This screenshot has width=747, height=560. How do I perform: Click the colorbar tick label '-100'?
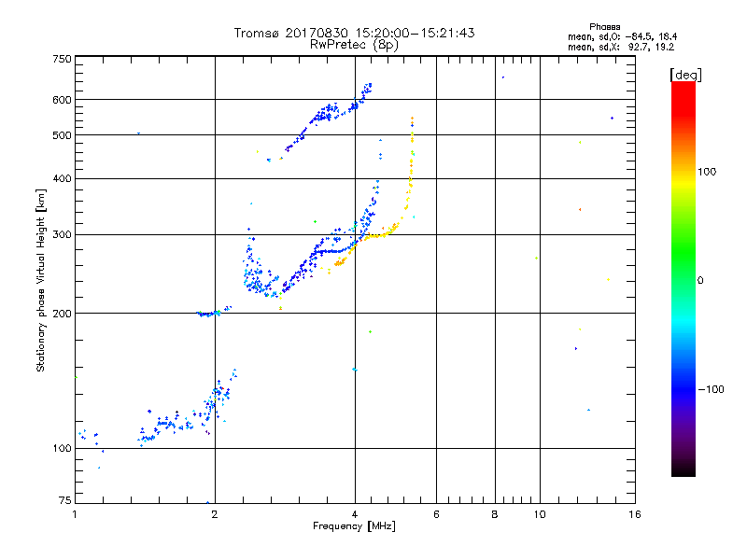click(x=711, y=389)
